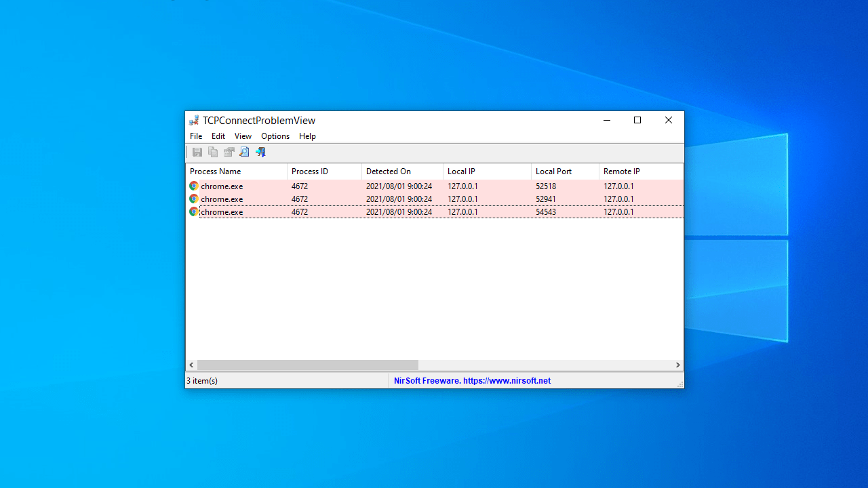Click the '3 item(s)' status bar text
Viewport: 868px width, 488px height.
coord(202,381)
